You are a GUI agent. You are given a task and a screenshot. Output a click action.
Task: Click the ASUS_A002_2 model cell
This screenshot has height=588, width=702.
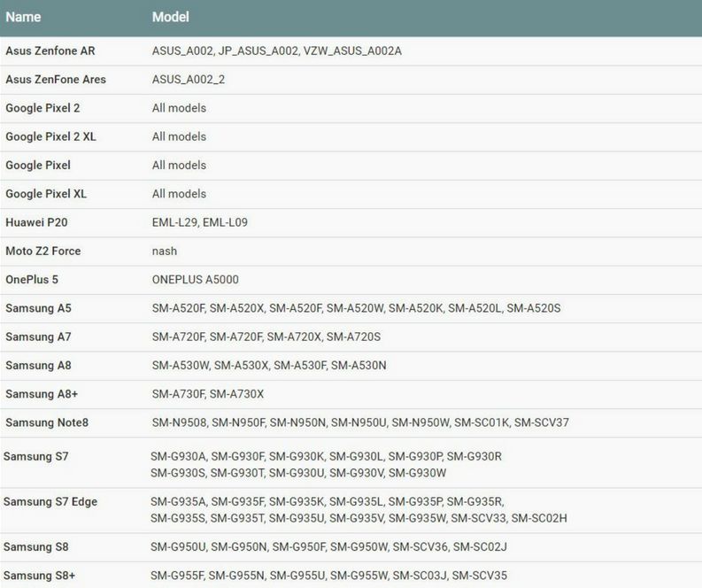[188, 80]
